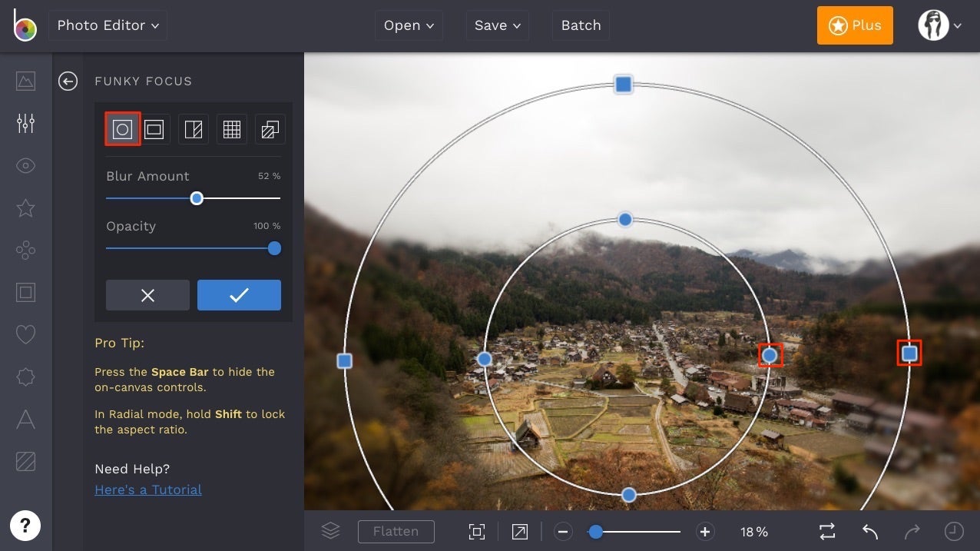Open the Adjust panel in the sidebar
The height and width of the screenshot is (551, 980).
25,122
